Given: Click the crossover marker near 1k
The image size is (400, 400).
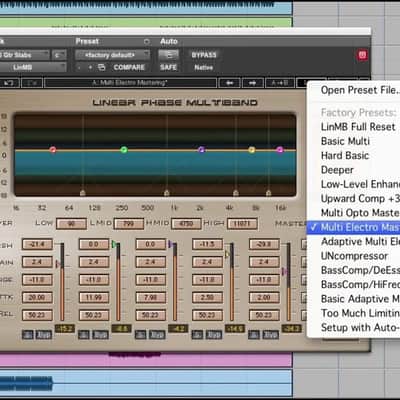Looking at the screenshot, I should tap(167, 193).
